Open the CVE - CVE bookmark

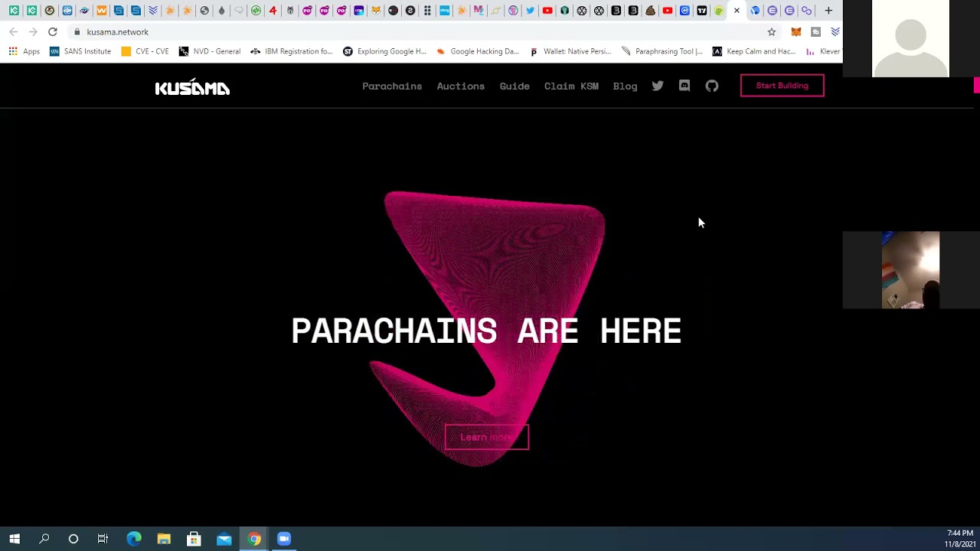(145, 51)
